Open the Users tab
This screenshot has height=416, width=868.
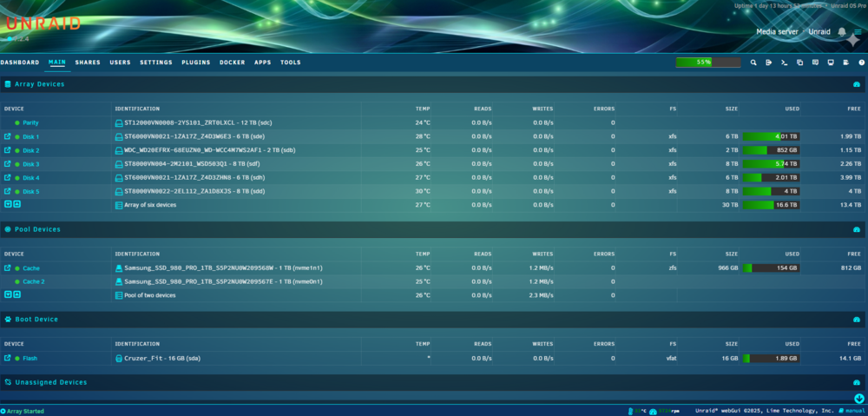pyautogui.click(x=120, y=63)
